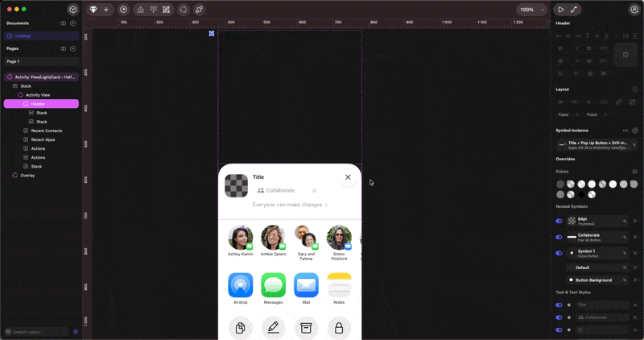Click the Notes app icon on canvas
Image resolution: width=644 pixels, height=340 pixels.
coord(339,285)
